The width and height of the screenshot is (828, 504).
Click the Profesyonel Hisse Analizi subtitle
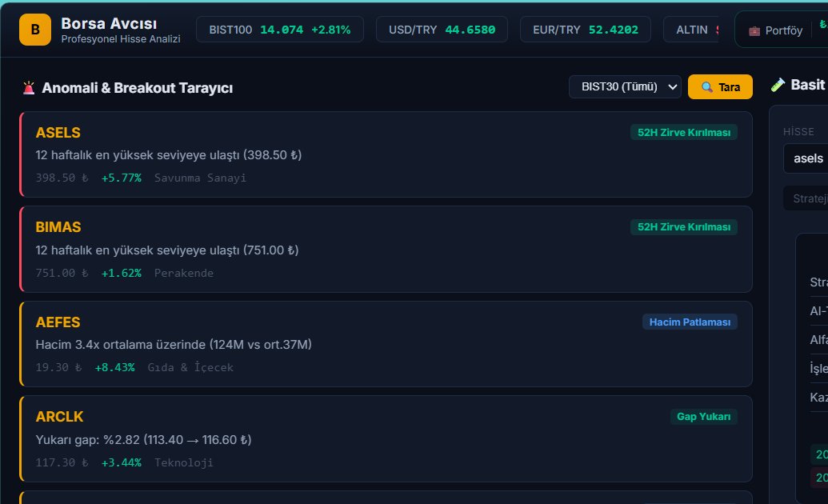click(x=120, y=39)
